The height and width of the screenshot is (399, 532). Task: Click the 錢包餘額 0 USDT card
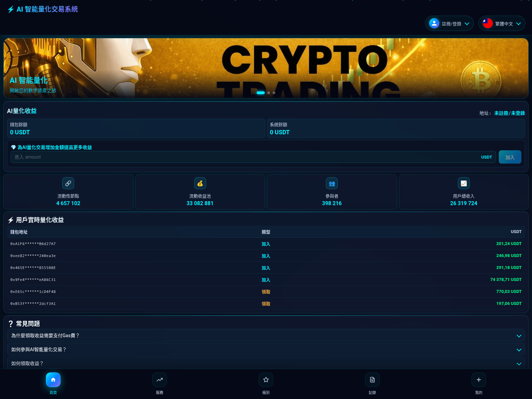coord(136,128)
